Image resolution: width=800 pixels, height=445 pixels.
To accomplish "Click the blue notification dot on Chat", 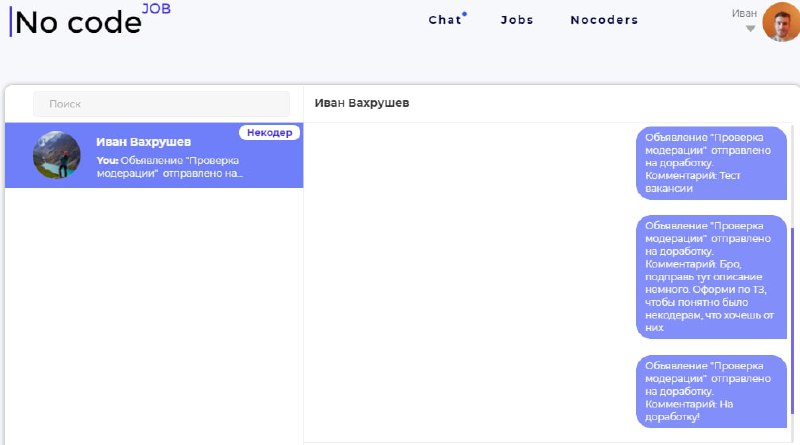I will pos(464,14).
